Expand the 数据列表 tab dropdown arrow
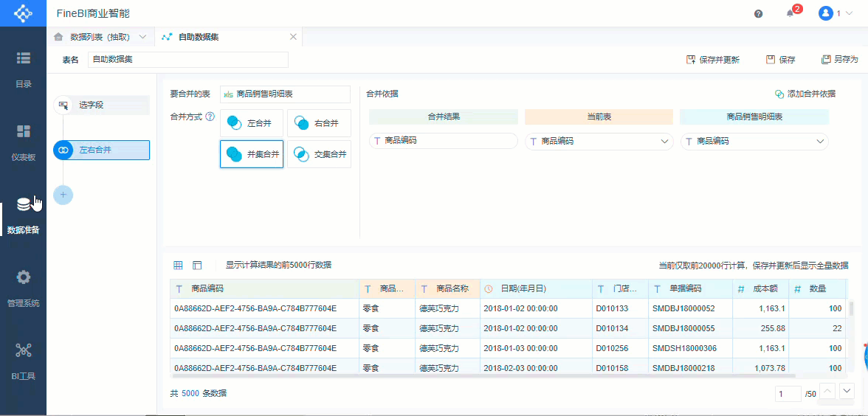 click(x=143, y=37)
